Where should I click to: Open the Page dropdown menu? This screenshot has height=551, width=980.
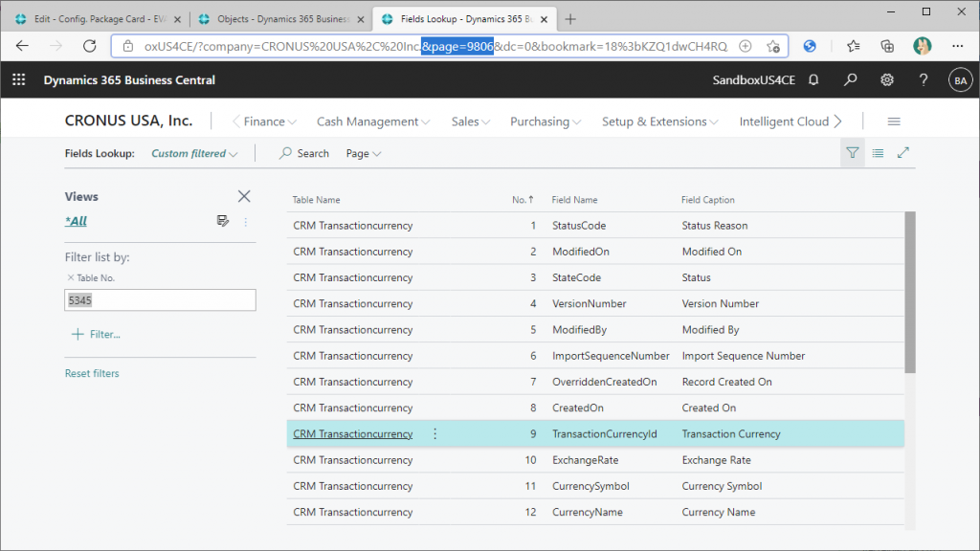point(363,153)
